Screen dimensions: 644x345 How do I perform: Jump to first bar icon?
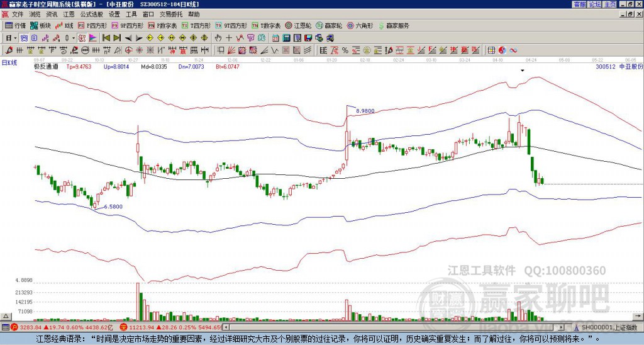[x=106, y=38]
